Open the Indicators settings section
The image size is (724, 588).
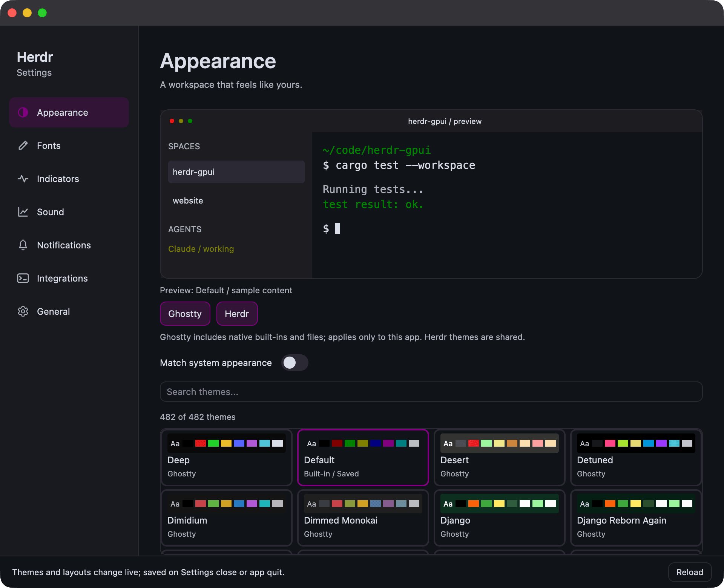[x=69, y=179]
